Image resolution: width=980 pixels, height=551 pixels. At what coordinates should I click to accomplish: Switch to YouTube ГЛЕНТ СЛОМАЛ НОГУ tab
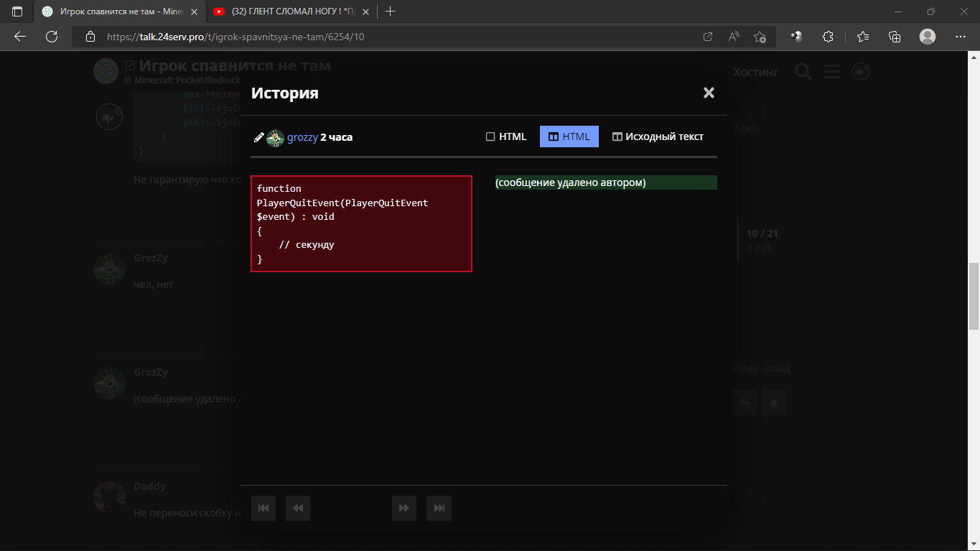coord(291,11)
